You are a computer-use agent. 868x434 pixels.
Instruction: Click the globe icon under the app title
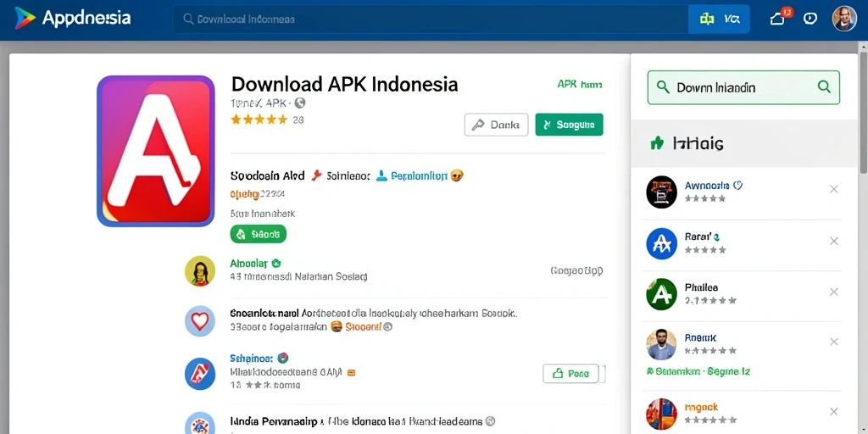coord(300,103)
